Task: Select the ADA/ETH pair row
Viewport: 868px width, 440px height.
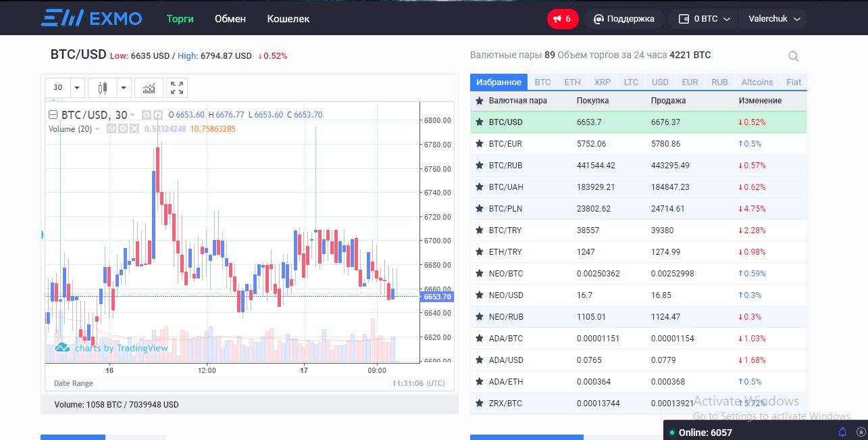Action: point(638,382)
